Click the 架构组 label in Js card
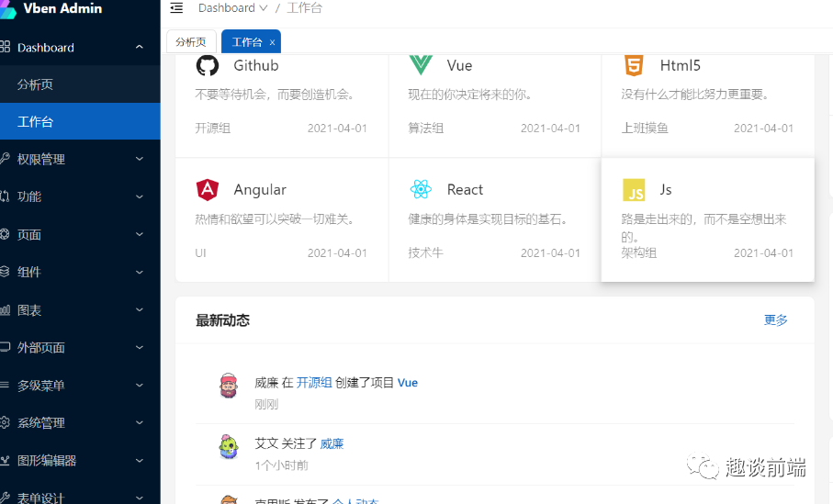Viewport: 833px width, 504px height. tap(639, 252)
